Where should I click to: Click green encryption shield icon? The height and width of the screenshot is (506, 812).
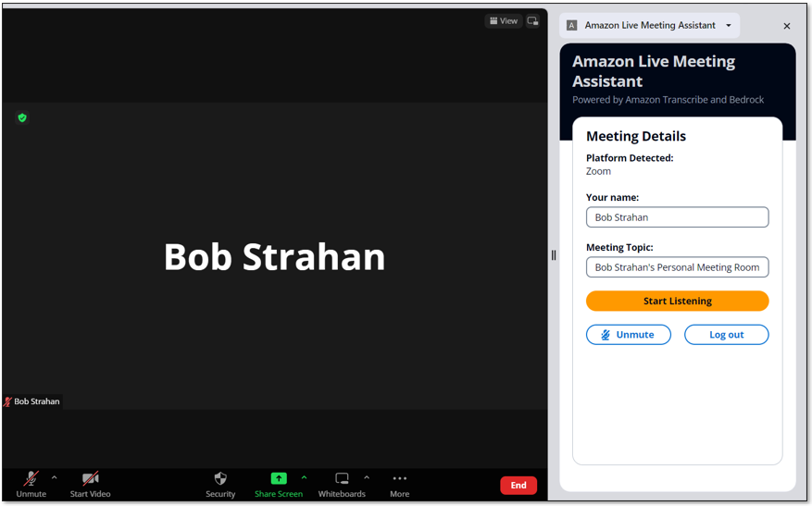coord(22,118)
